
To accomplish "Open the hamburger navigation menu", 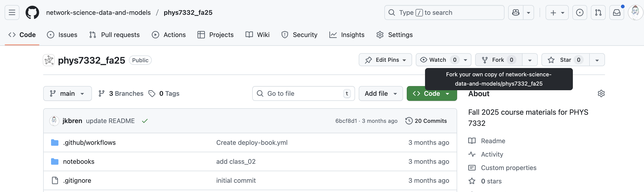I will click(x=12, y=12).
